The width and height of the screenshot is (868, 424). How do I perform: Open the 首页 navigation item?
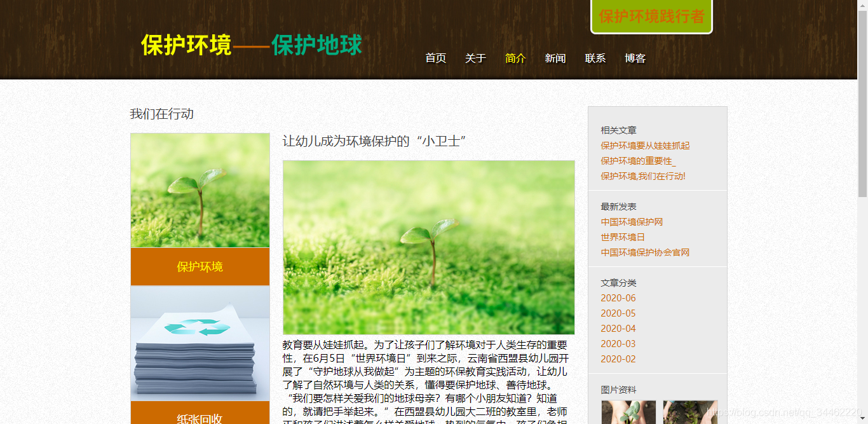(436, 58)
